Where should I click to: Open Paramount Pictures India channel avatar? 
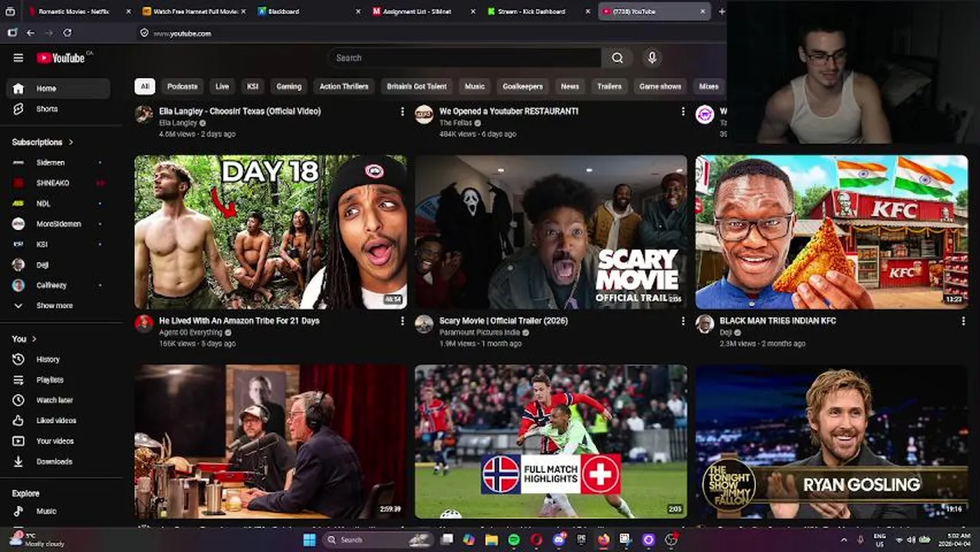coord(424,324)
